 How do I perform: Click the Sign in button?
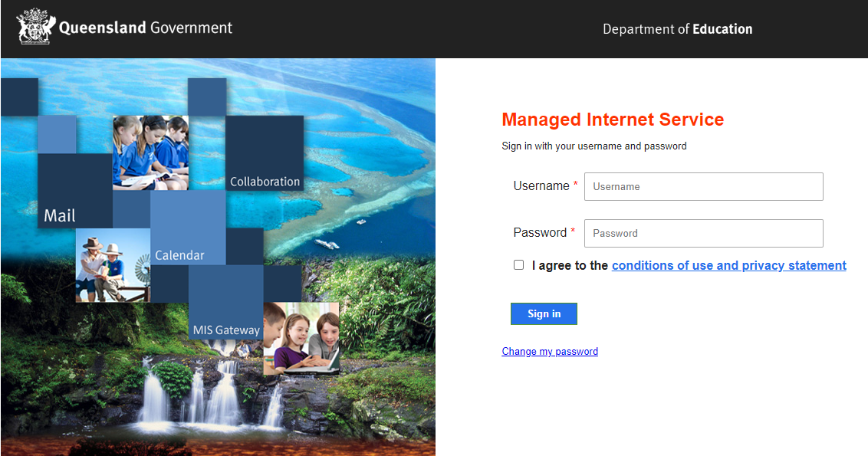(544, 313)
